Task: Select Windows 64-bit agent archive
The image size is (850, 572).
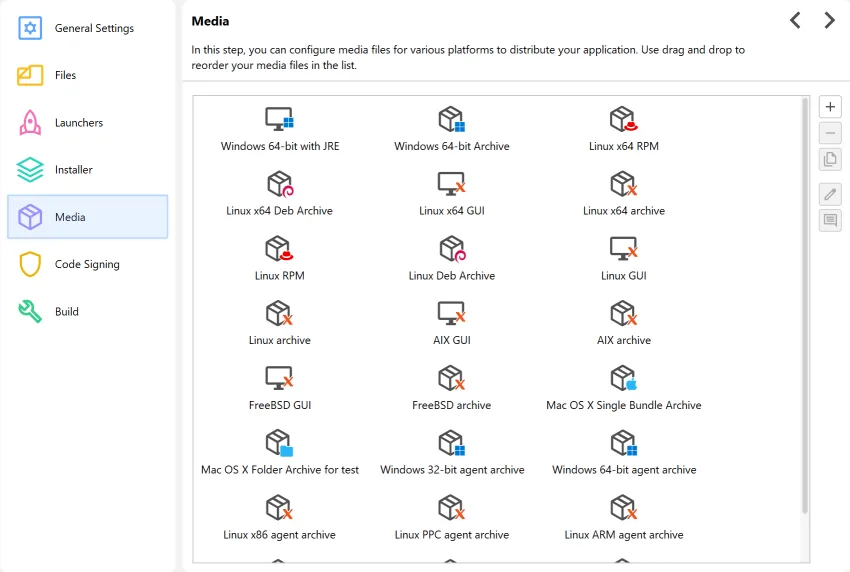Action: coord(623,453)
